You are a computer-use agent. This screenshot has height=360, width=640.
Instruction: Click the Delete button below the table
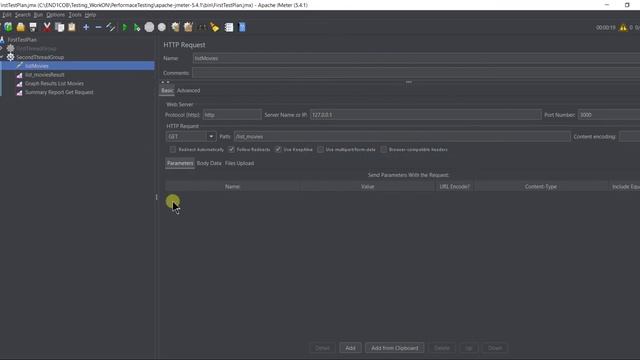coord(442,348)
